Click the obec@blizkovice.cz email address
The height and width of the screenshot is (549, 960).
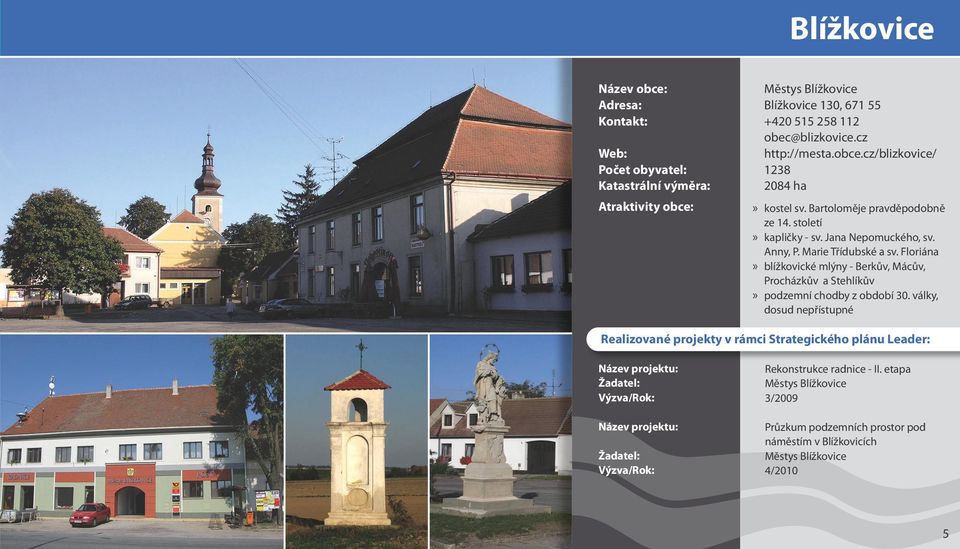(x=816, y=138)
